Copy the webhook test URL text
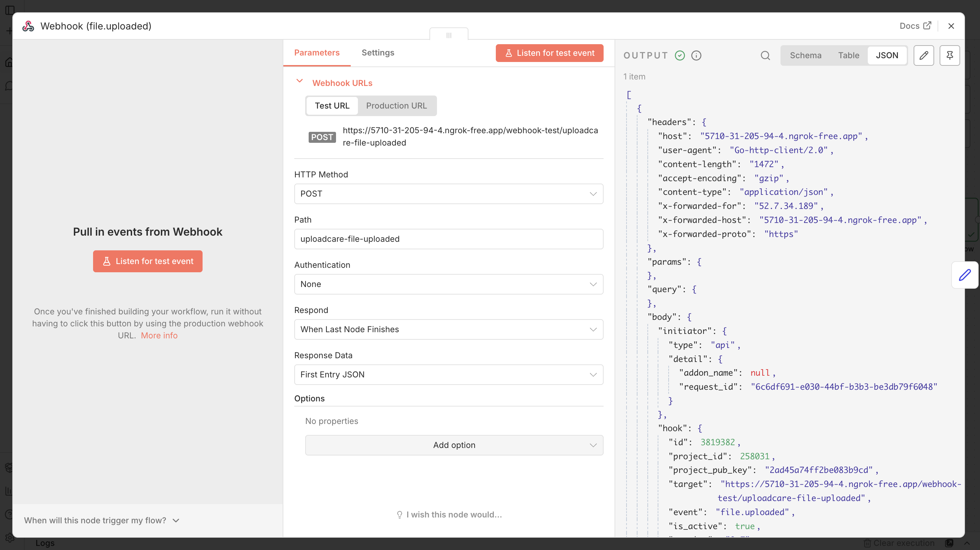 pos(470,136)
